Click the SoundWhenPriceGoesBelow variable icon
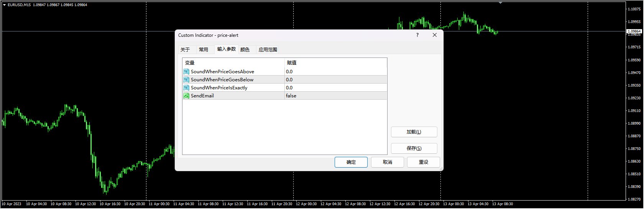The image size is (644, 209). 186,80
